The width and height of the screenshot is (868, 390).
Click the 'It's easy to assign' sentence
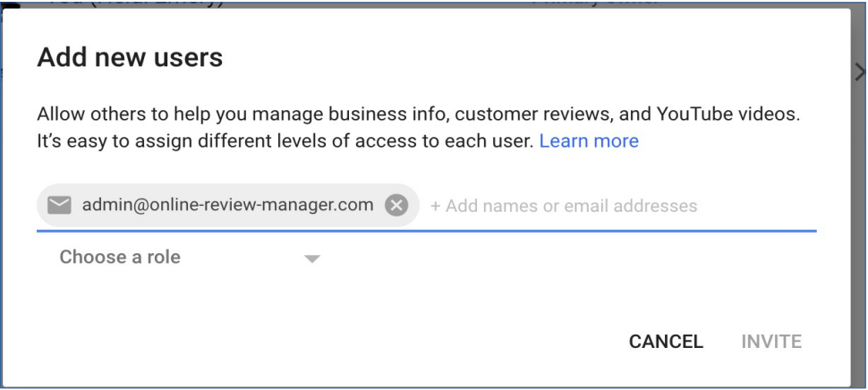285,141
